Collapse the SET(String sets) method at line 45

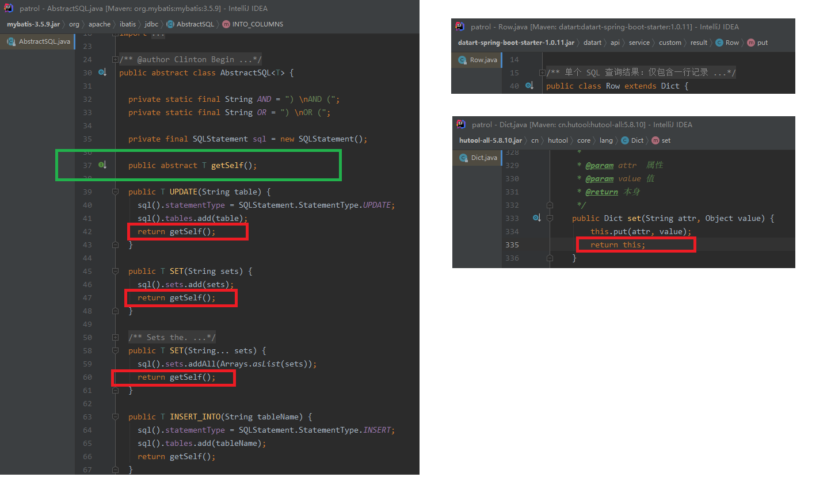click(115, 271)
